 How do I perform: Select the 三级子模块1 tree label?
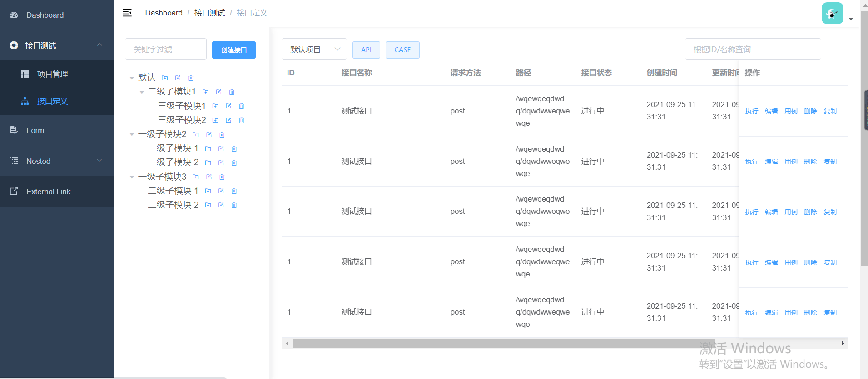tap(182, 106)
